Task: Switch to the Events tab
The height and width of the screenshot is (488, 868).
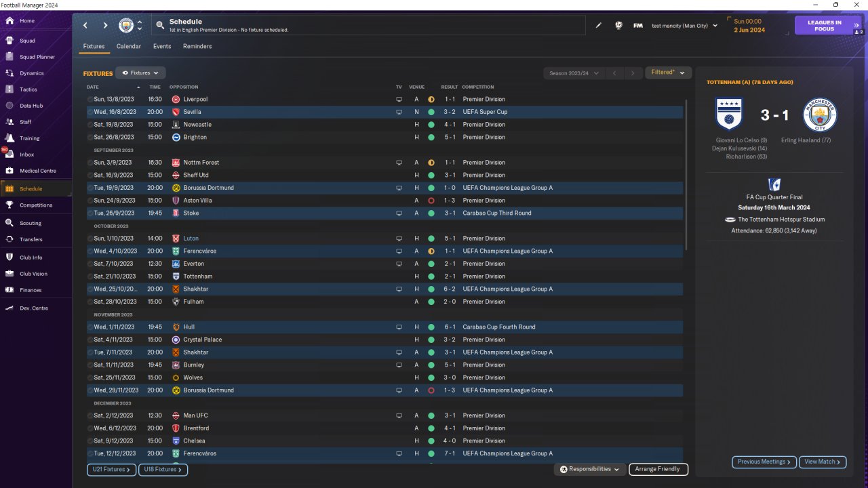Action: point(162,47)
